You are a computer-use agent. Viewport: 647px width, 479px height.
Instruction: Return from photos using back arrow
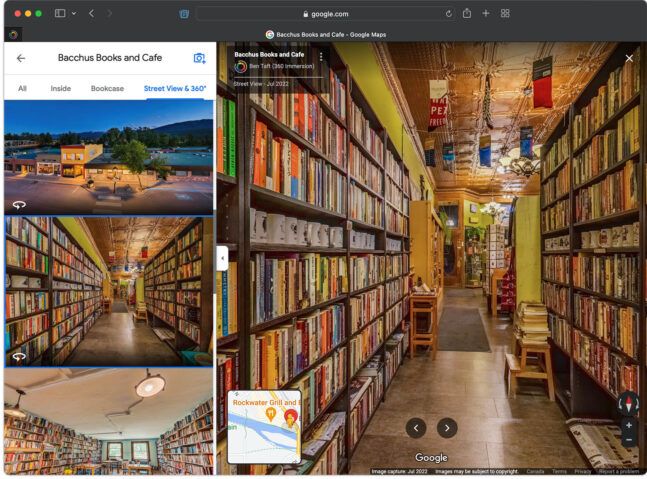click(x=21, y=58)
